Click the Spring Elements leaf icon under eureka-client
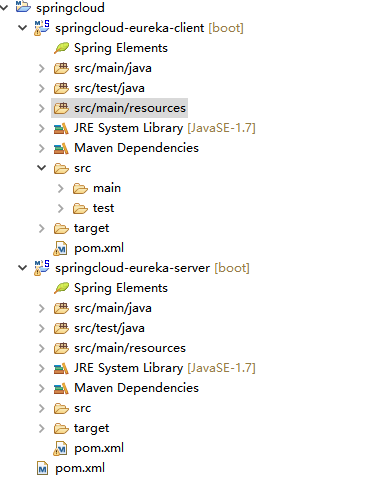Image resolution: width=370 pixels, height=499 pixels. click(61, 48)
